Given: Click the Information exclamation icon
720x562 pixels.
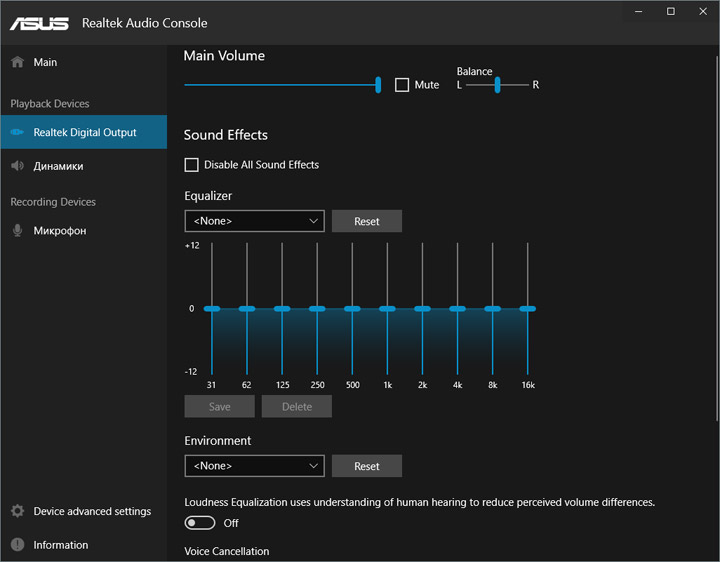Looking at the screenshot, I should coord(17,545).
